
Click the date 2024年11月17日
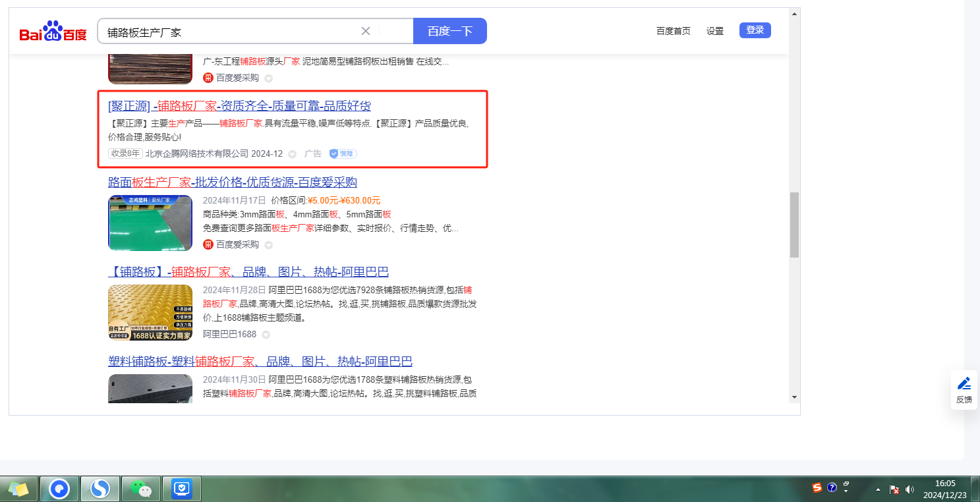pyautogui.click(x=235, y=200)
